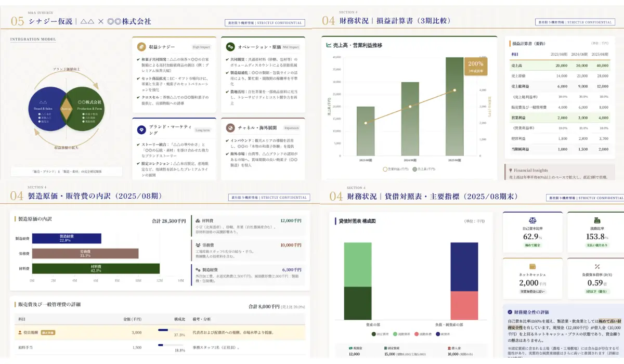
Task: Click the percent icon above 負債資本倍率
Action: pos(597,266)
